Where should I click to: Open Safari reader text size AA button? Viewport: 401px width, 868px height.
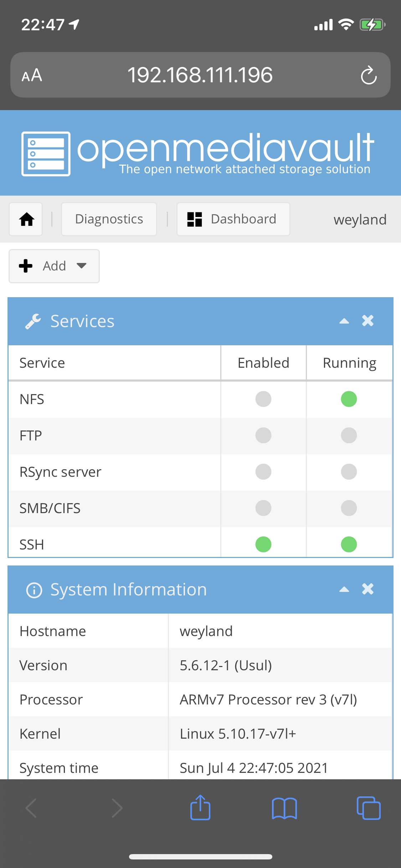32,75
